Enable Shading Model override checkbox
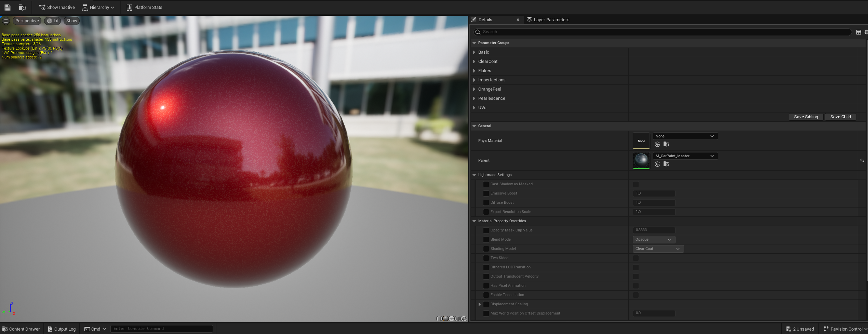Screen dimensions: 868x334 coord(486,249)
